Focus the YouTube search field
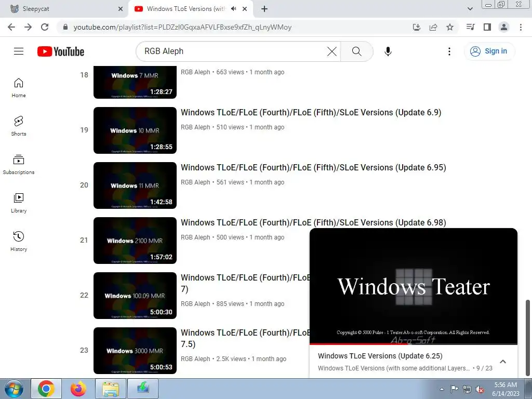532x399 pixels. 234,51
